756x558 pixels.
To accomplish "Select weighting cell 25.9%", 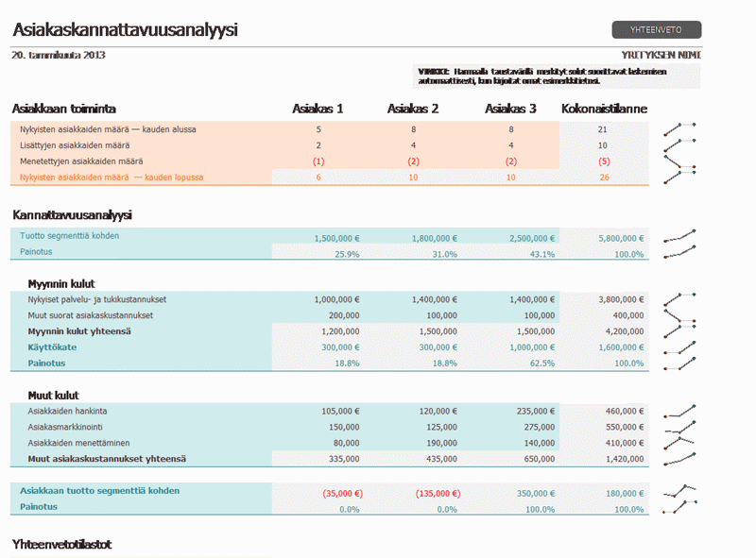I will coord(347,254).
